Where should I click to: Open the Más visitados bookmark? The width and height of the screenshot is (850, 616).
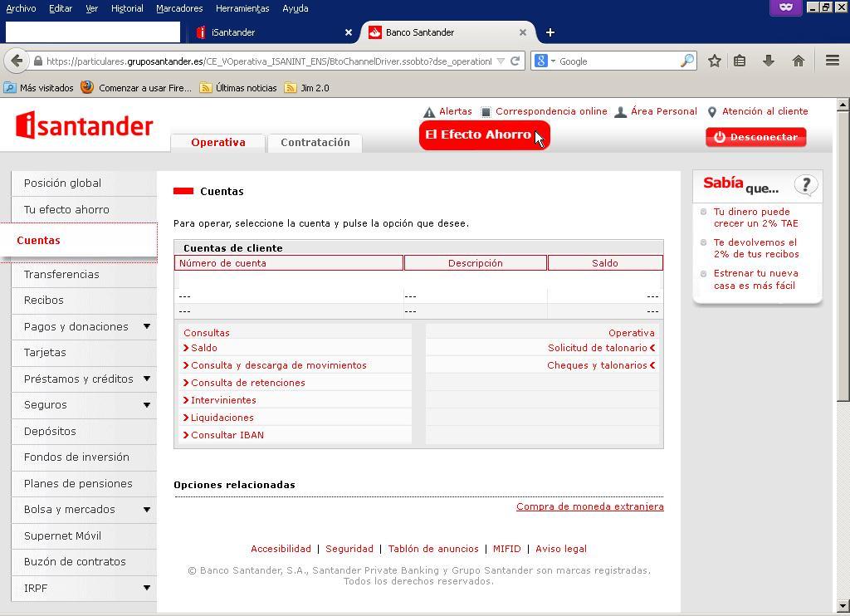click(x=38, y=88)
